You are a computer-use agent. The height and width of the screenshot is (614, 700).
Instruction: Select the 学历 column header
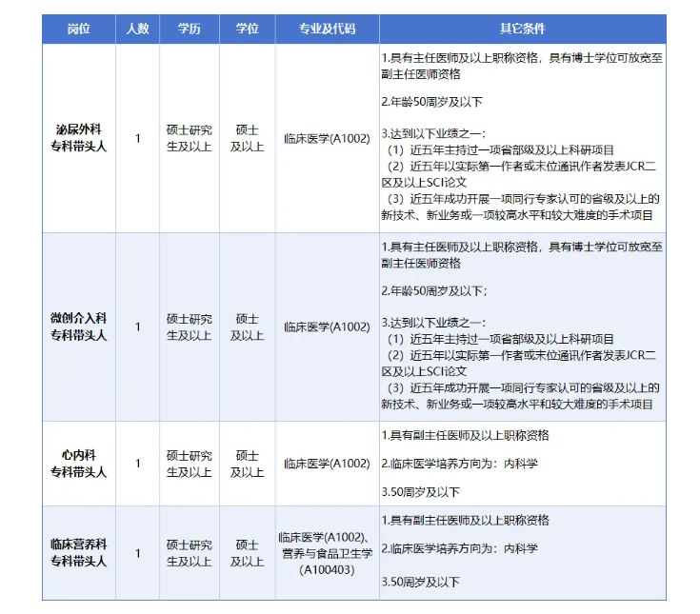click(190, 29)
